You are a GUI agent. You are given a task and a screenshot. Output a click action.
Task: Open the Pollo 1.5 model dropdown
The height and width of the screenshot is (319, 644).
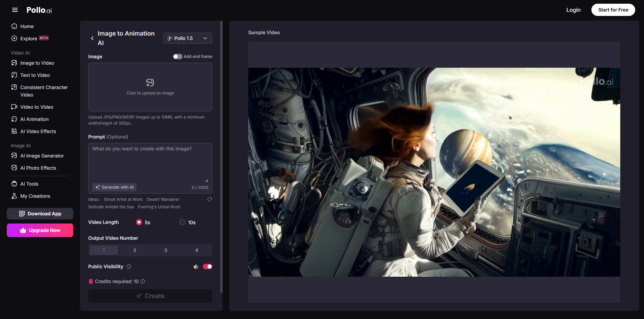pos(188,38)
